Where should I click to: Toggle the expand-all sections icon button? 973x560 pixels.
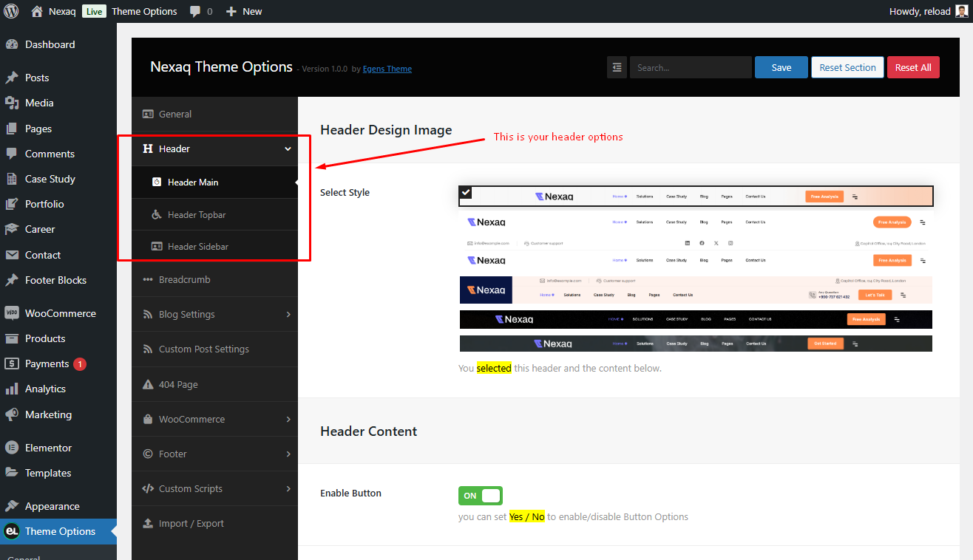(x=617, y=67)
